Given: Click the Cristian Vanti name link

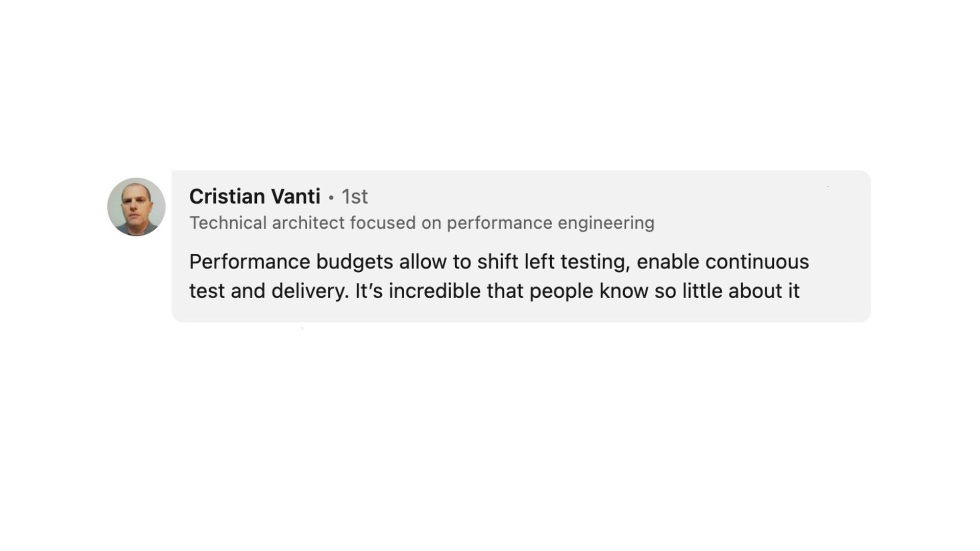Looking at the screenshot, I should pos(255,197).
